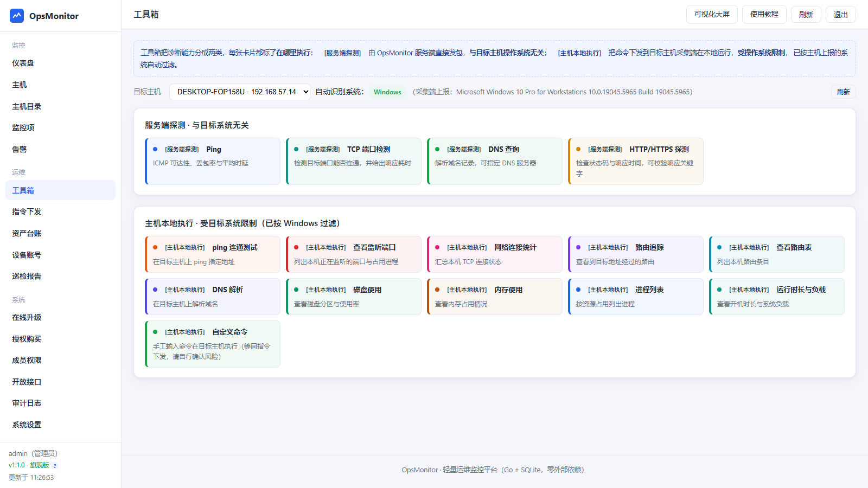Screen dimensions: 868x488
Task: Click the help question mark beside 旗舰版
Action: tap(55, 466)
